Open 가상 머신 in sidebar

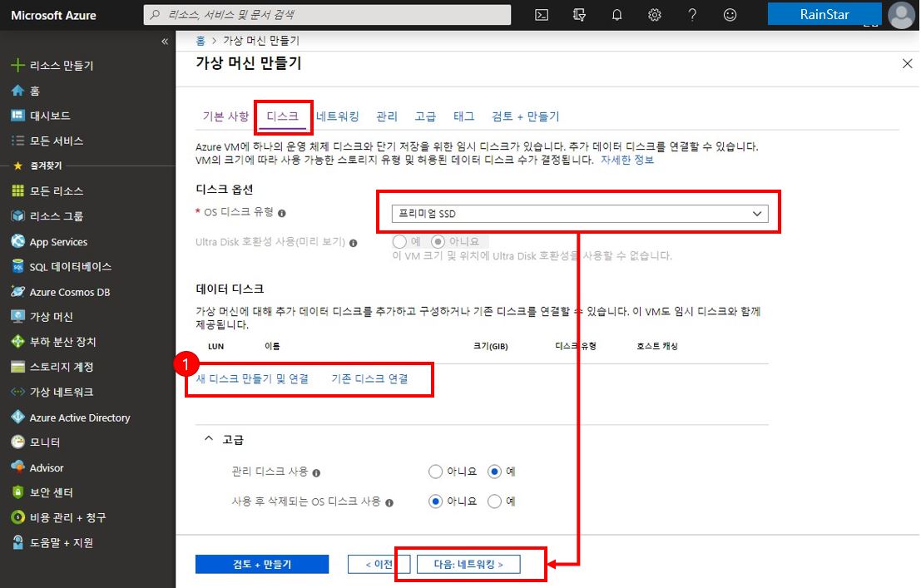[42, 317]
